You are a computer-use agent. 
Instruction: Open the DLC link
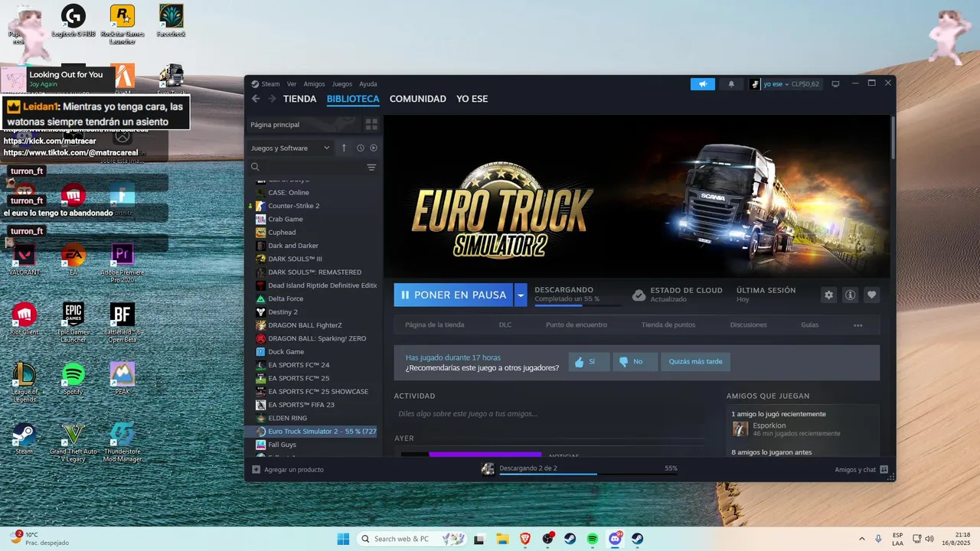coord(505,324)
